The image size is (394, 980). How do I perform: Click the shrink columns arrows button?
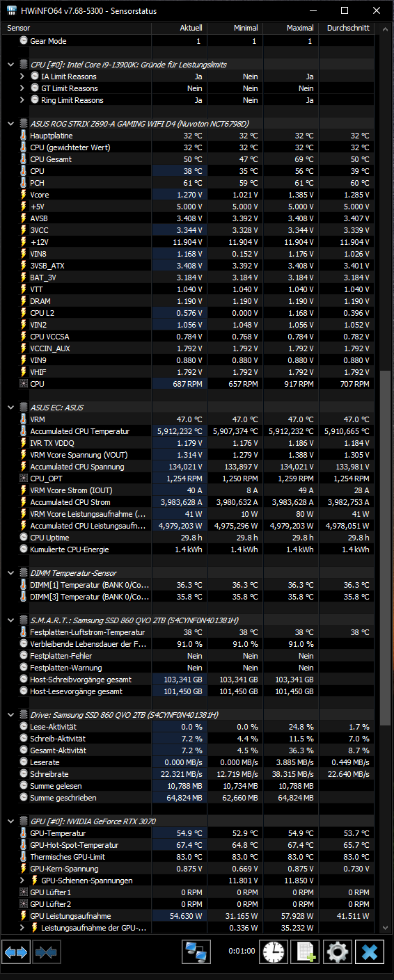(45, 951)
